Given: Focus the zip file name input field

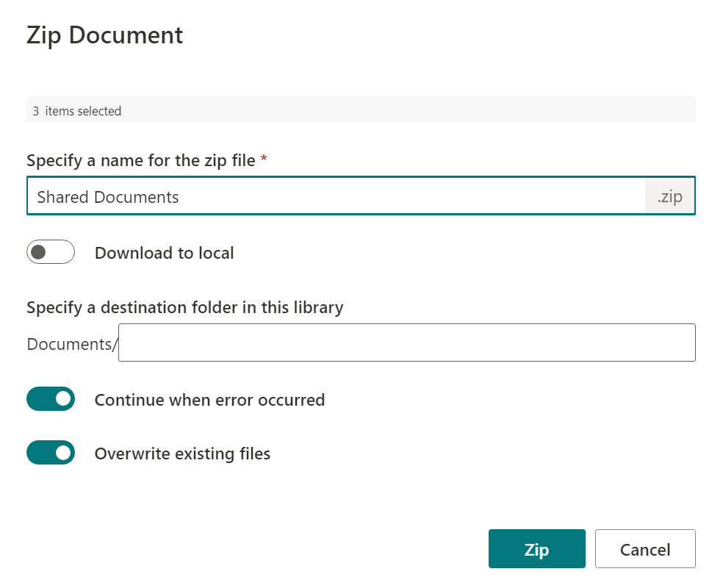Looking at the screenshot, I should click(x=336, y=196).
